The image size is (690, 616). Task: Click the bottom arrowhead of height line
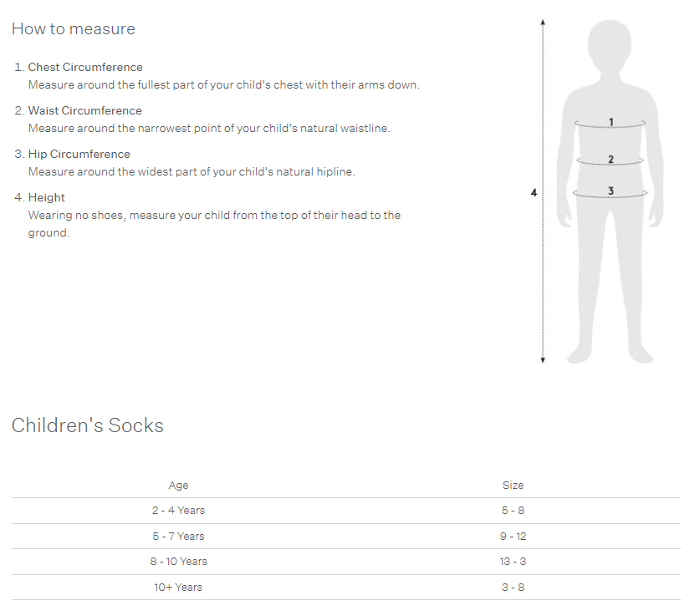(543, 360)
